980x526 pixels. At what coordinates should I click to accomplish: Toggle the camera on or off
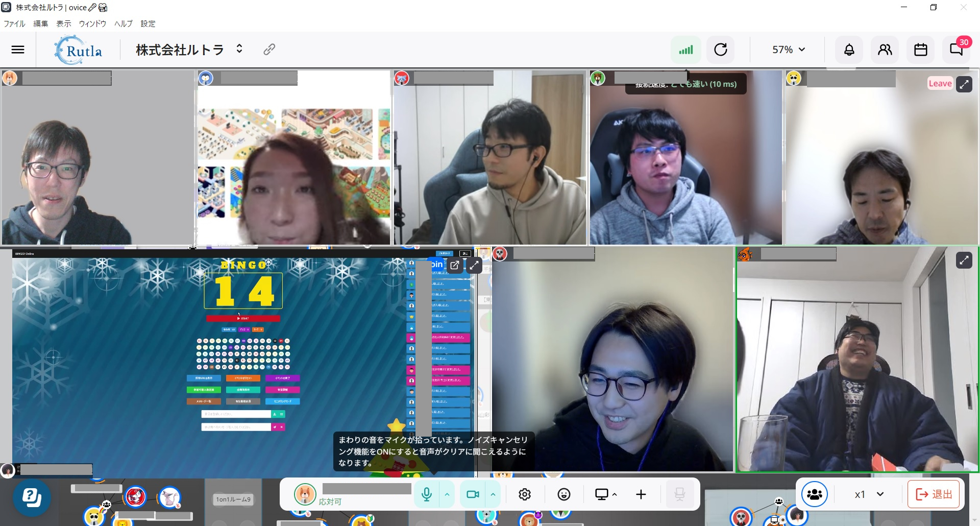pos(473,494)
